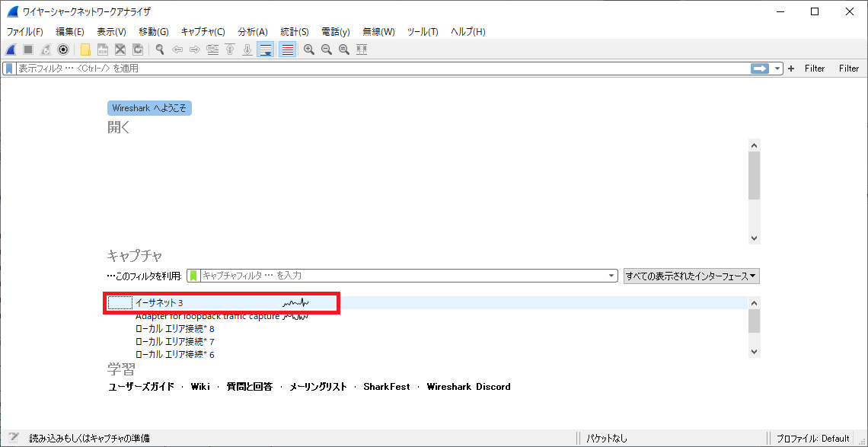
Task: Click the restart capture icon
Action: point(46,49)
